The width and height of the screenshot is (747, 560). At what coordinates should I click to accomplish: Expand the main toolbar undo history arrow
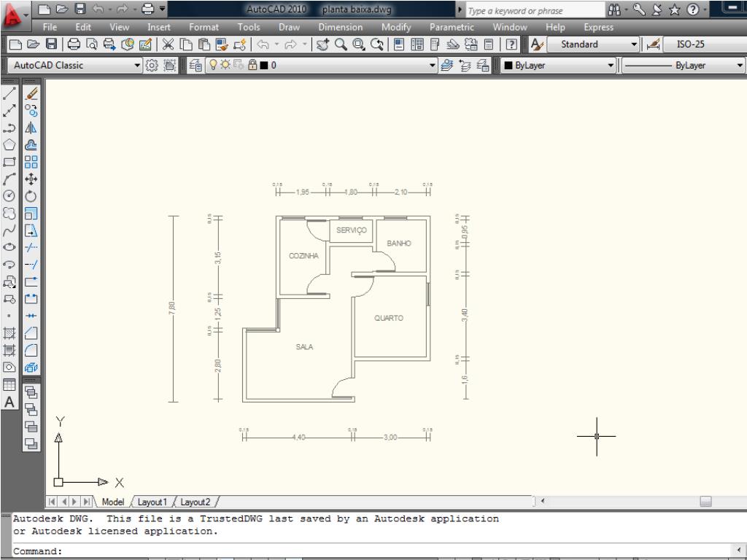point(276,44)
